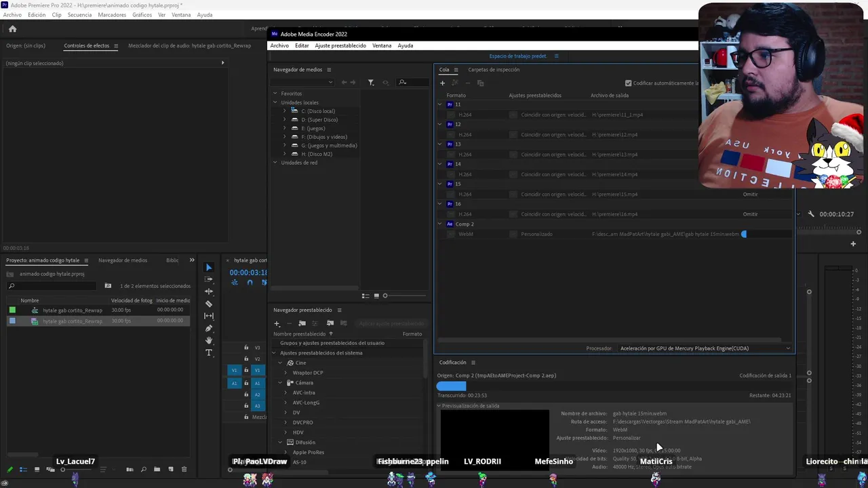
Task: Open overflow panels chevron in Project panel
Action: point(192,260)
